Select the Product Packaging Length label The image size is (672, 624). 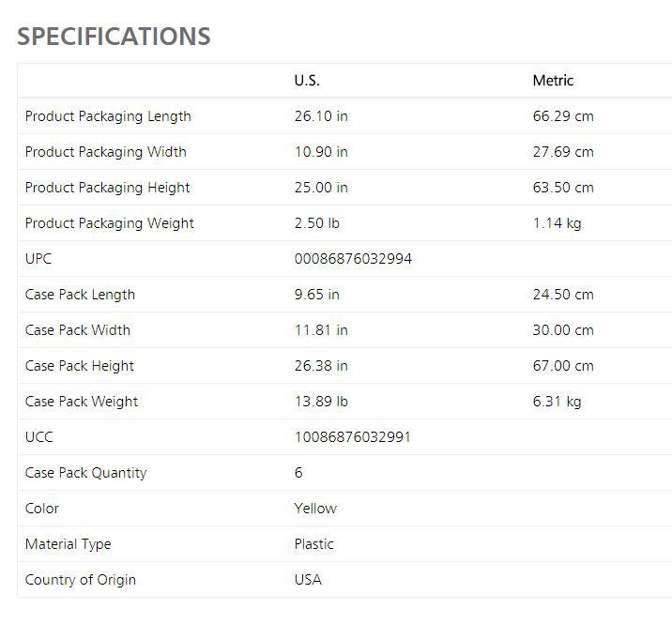[108, 116]
